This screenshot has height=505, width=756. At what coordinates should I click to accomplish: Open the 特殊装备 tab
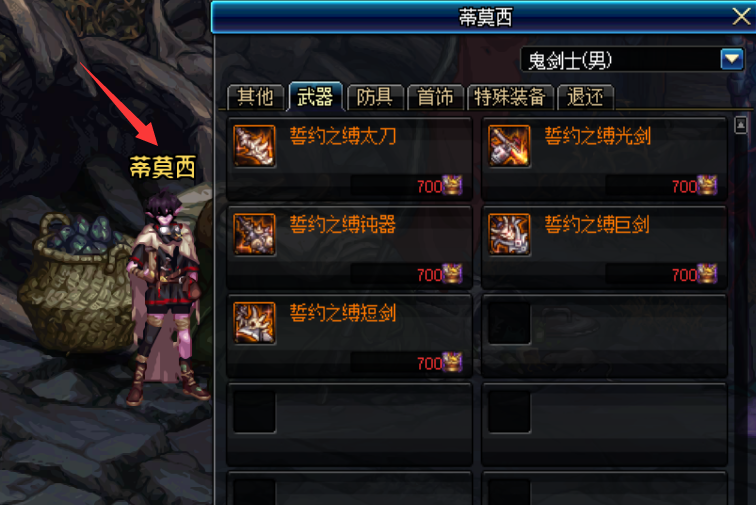(510, 97)
